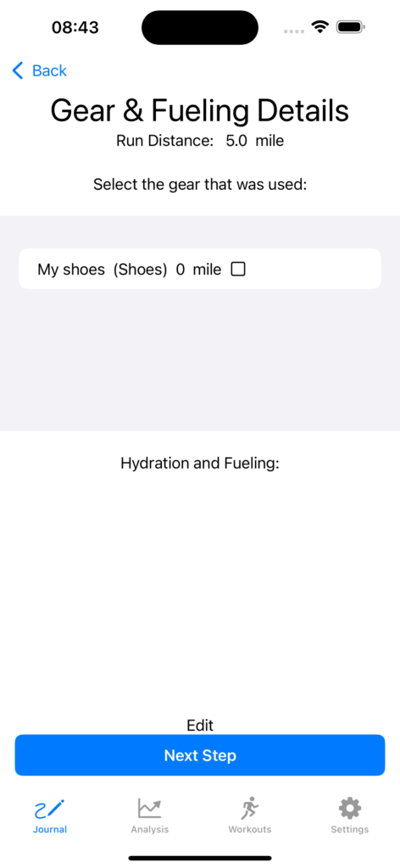The height and width of the screenshot is (868, 400).
Task: Open the Settings gear icon
Action: coord(350,809)
